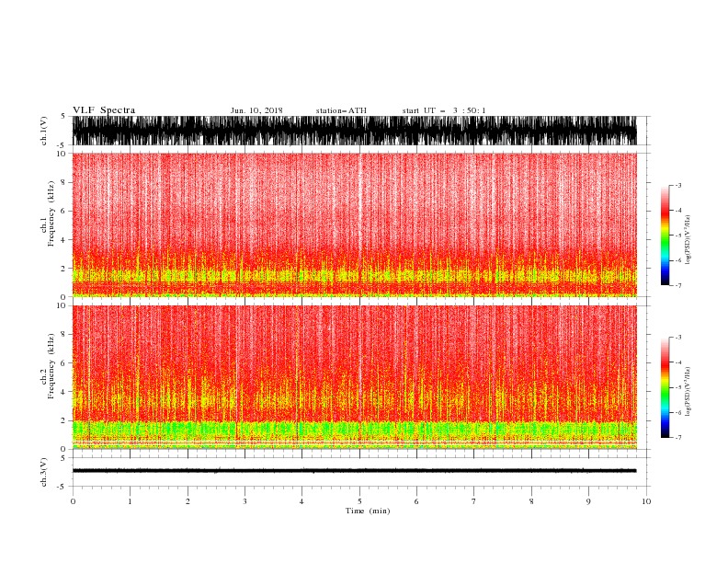Click the "-7" tick on ch.2 color bar

pyautogui.click(x=677, y=437)
